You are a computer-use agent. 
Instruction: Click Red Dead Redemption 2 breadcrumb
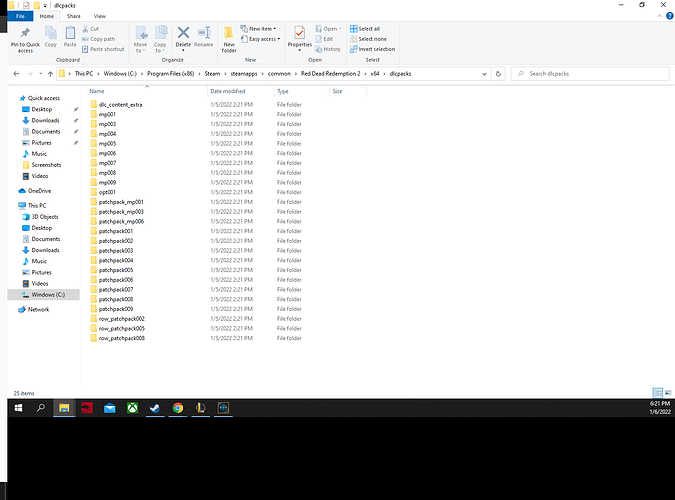pyautogui.click(x=331, y=74)
